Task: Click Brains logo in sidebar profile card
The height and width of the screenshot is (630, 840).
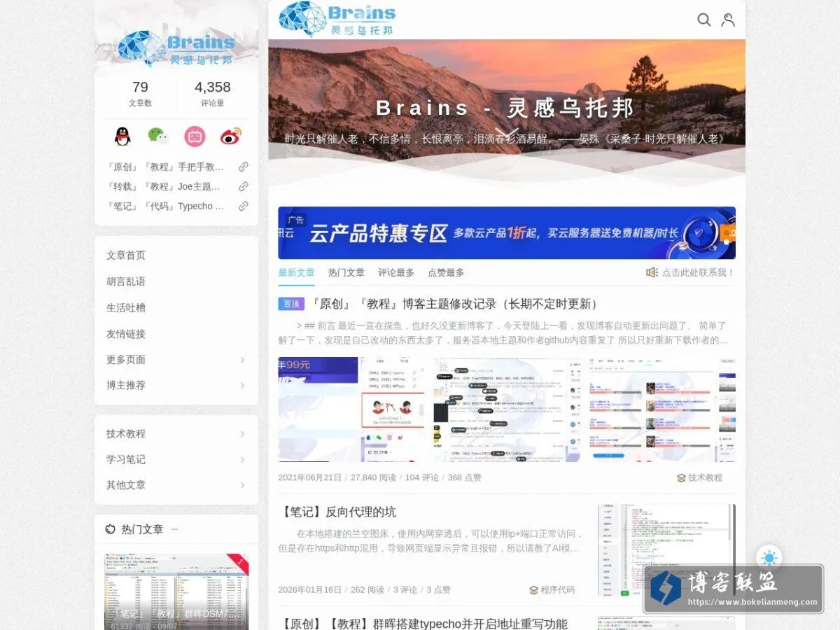Action: [176, 48]
